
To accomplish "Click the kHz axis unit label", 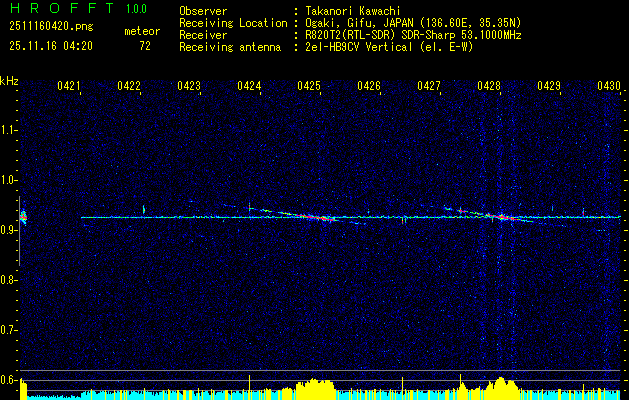I will (x=9, y=80).
